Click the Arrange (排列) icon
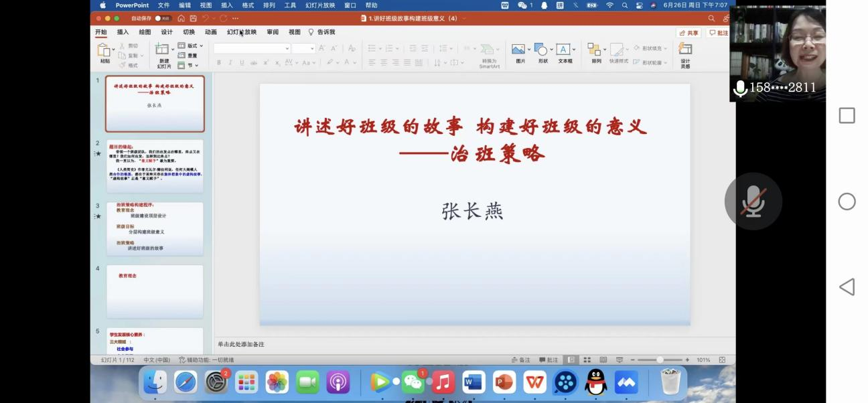The height and width of the screenshot is (403, 868). coord(595,50)
